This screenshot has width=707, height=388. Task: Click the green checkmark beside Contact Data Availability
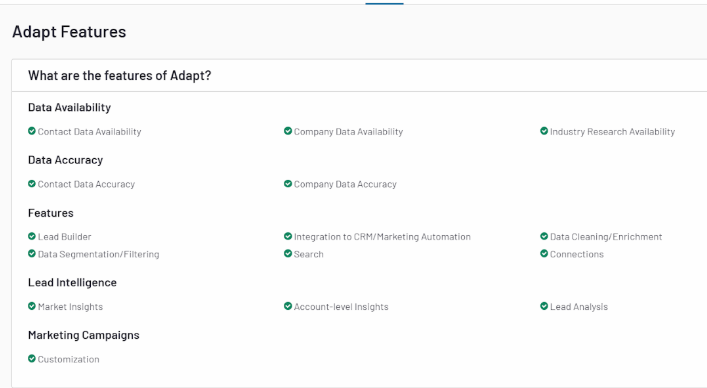(x=32, y=131)
